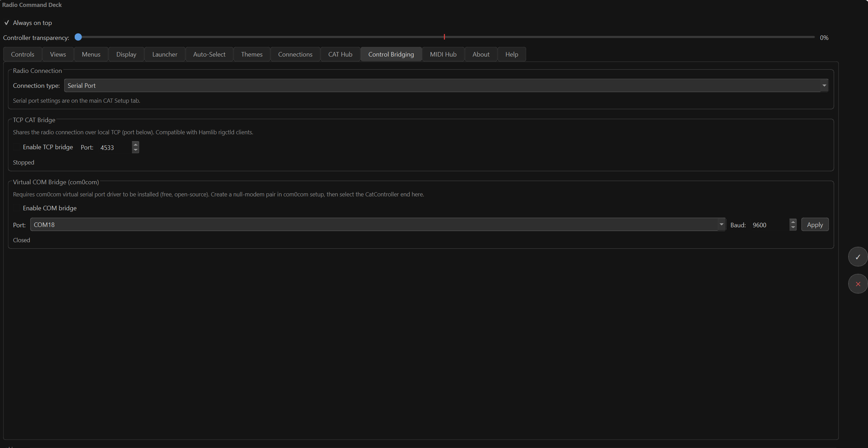
Task: Go to the Connections tab
Action: pos(295,54)
